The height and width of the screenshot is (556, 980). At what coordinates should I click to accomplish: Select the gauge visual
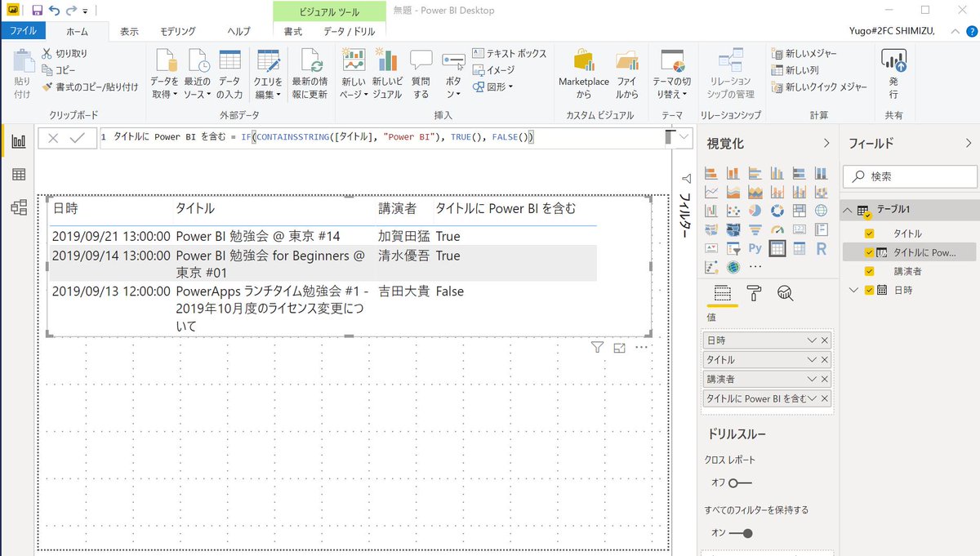click(x=777, y=229)
